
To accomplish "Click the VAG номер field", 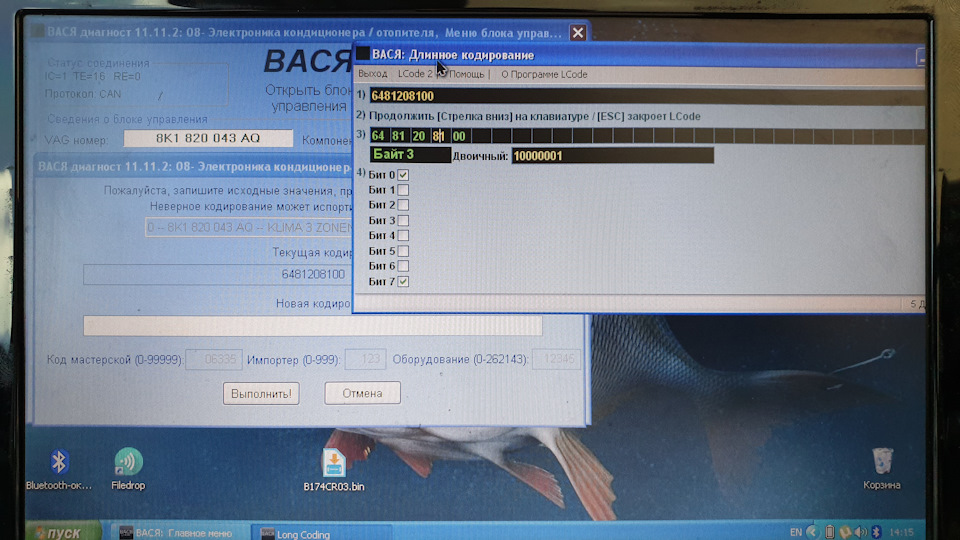I will click(208, 138).
